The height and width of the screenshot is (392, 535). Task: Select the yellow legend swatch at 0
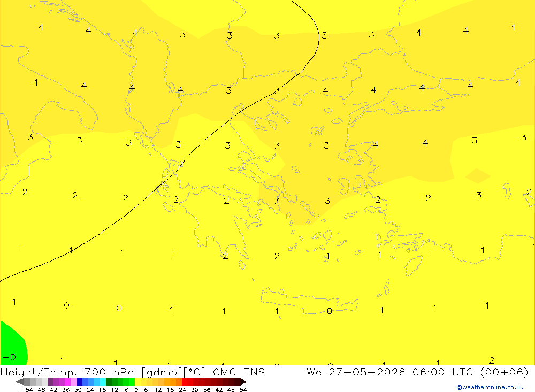pos(138,382)
